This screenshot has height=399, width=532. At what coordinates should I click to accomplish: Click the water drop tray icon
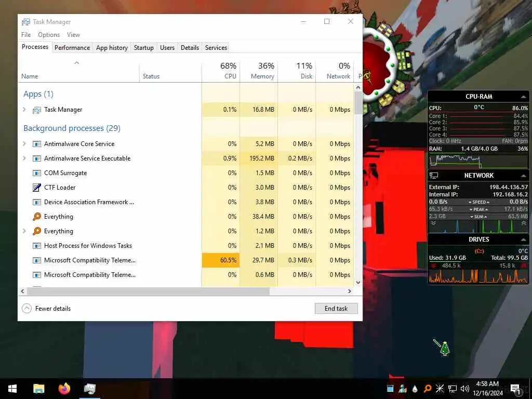pos(415,389)
